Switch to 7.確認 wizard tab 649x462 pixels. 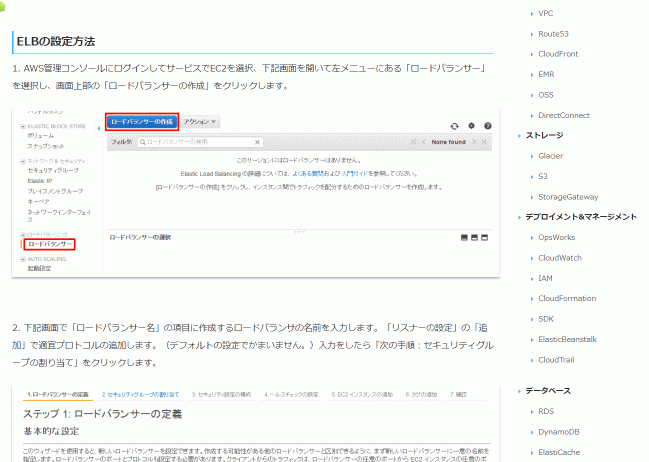459,395
